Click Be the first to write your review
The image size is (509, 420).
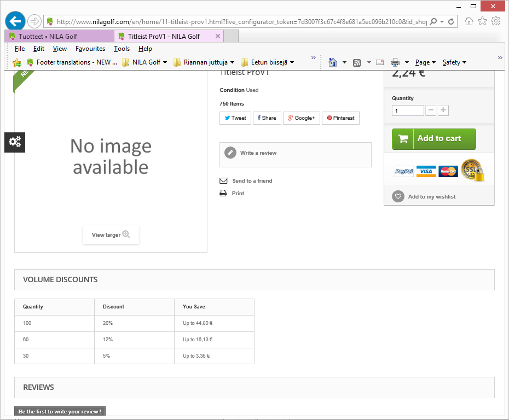tap(60, 411)
